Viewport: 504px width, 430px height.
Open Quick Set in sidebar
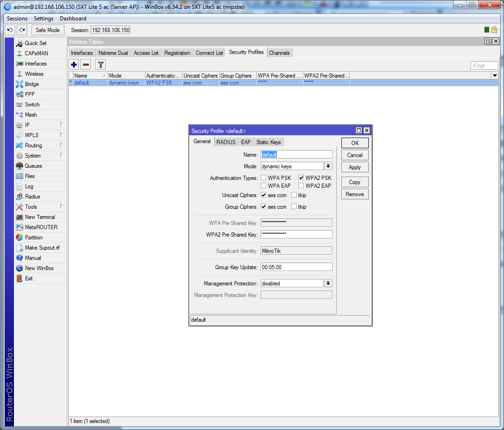35,43
